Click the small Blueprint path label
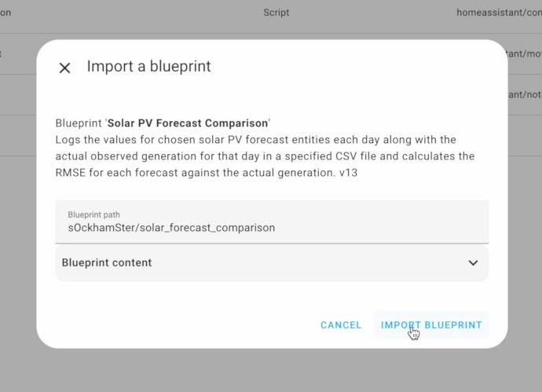Image resolution: width=542 pixels, height=392 pixels. tap(93, 214)
